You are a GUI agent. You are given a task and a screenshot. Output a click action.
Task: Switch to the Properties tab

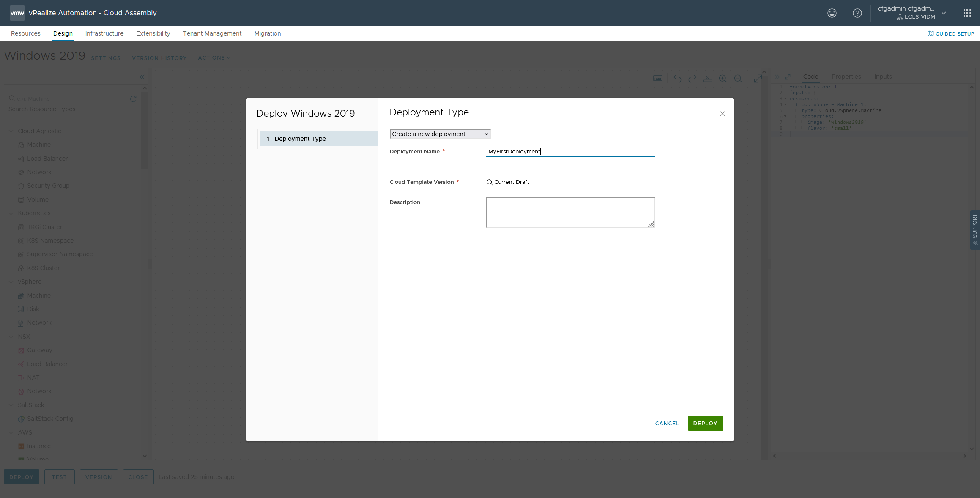[x=846, y=77]
